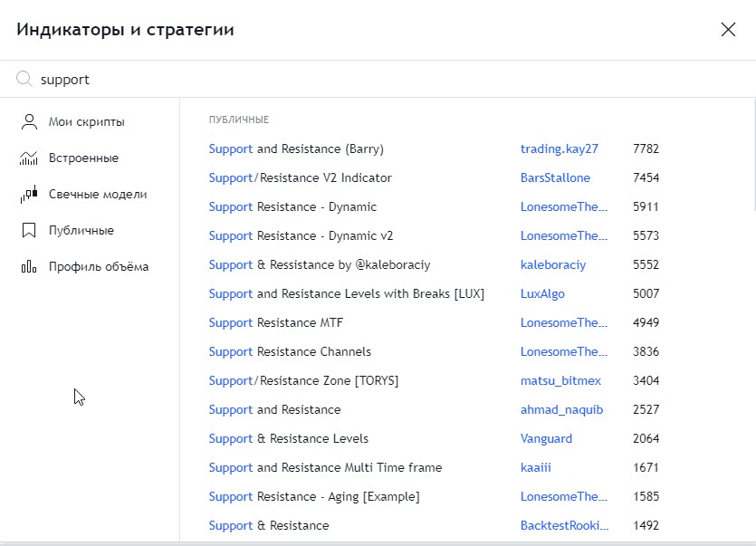Click the person icon beside Мои скрипты

tap(29, 121)
